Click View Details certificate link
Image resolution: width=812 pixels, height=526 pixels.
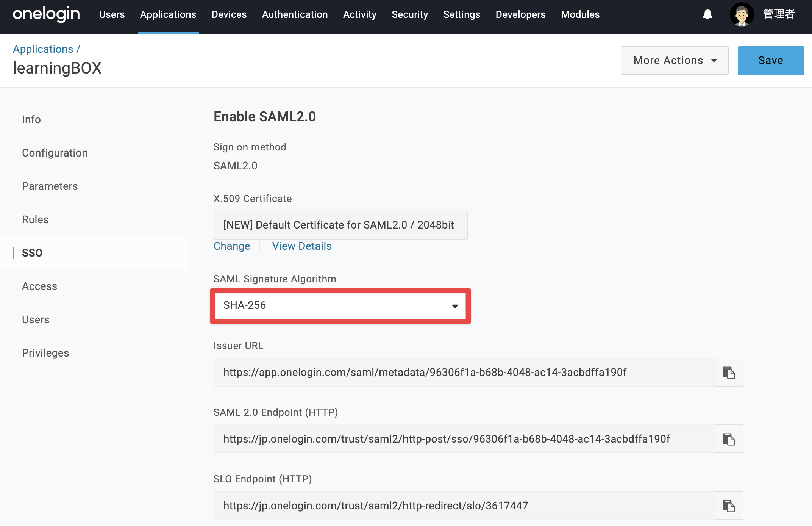click(302, 246)
